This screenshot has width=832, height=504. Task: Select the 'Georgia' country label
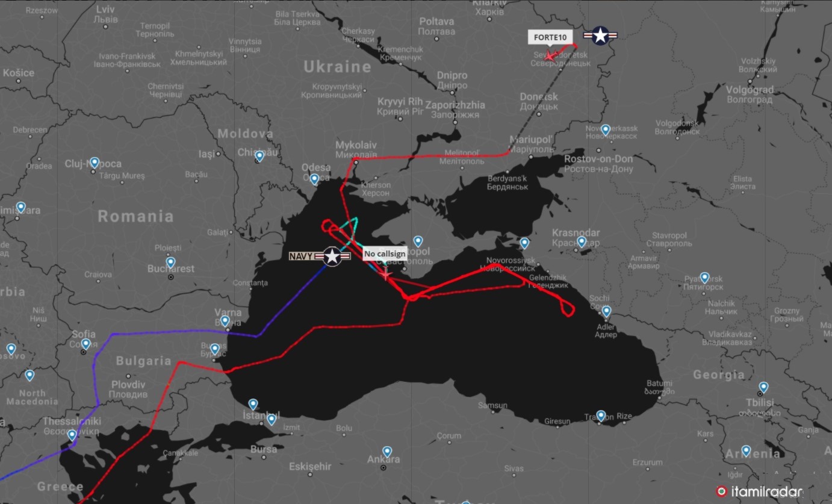coord(719,375)
